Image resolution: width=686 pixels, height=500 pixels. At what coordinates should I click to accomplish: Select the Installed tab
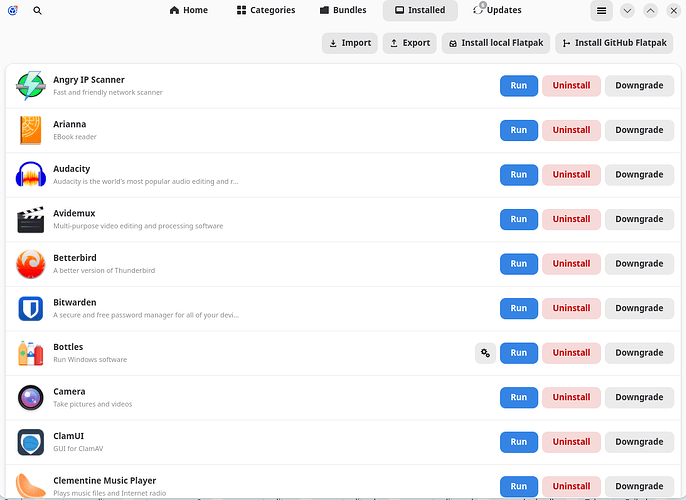(x=420, y=10)
